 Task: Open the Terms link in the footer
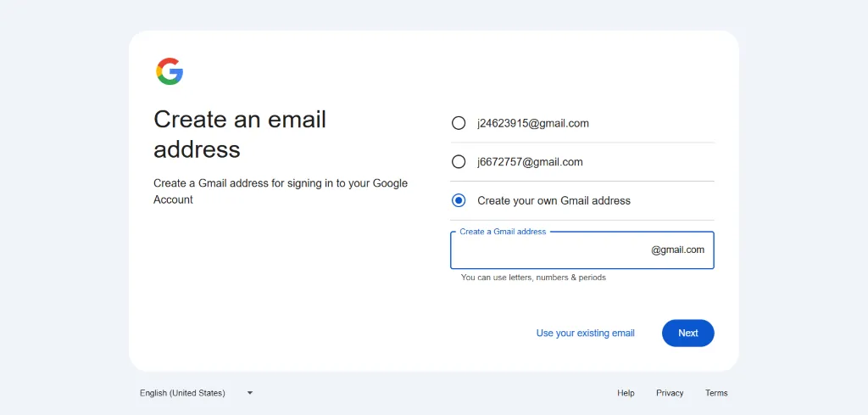pos(716,393)
